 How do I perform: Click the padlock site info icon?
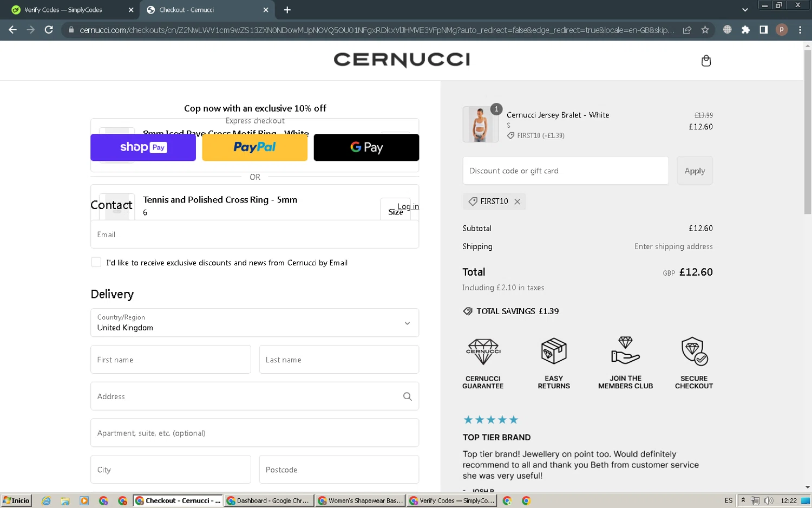tap(71, 30)
